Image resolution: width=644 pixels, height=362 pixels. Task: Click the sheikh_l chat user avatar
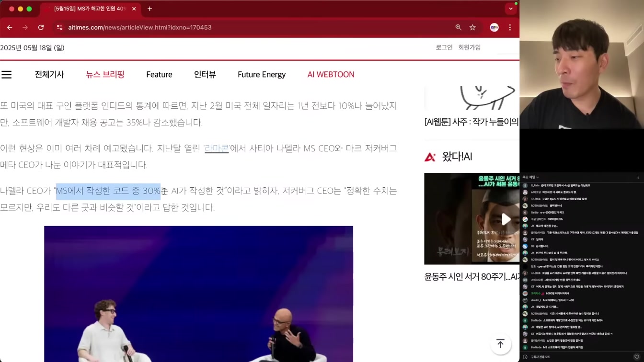pyautogui.click(x=525, y=300)
